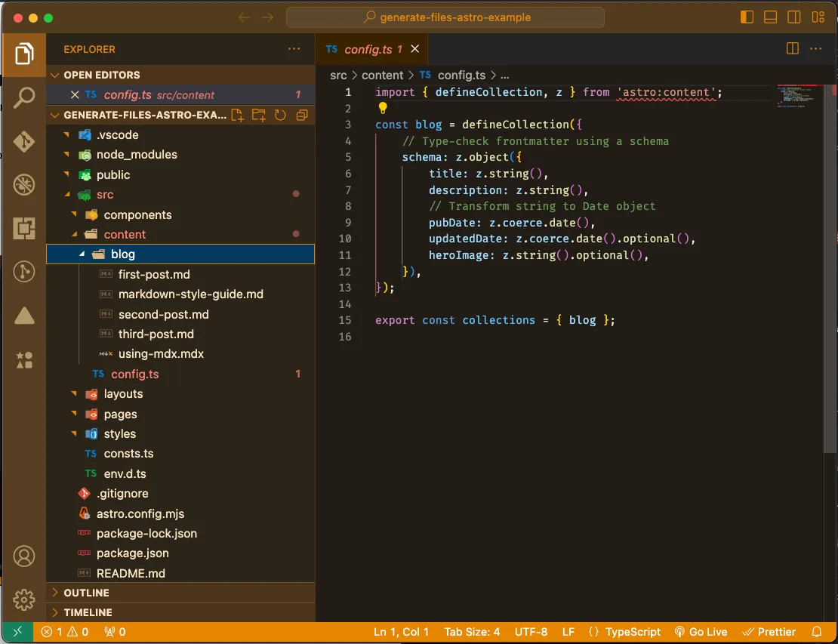Viewport: 838px width, 644px height.
Task: Open the Extensions view
Action: [x=24, y=228]
